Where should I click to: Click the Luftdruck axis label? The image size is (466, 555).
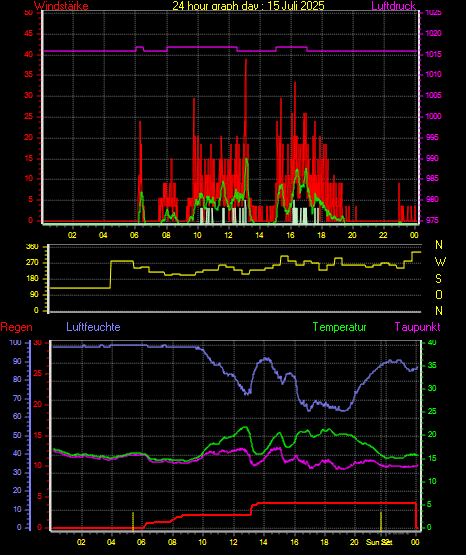coord(393,6)
